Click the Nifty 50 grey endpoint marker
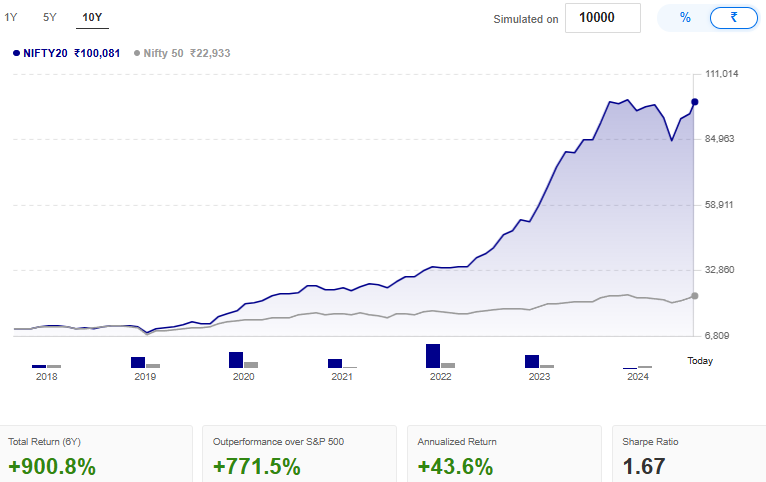 [x=694, y=296]
